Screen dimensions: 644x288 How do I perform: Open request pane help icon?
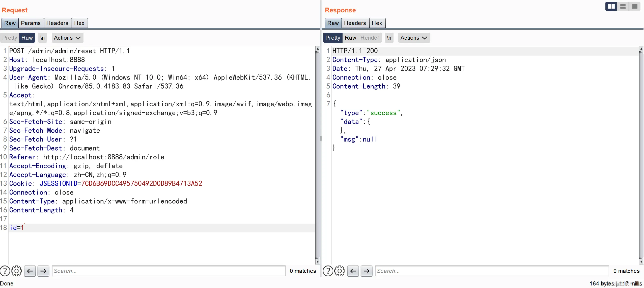point(5,271)
